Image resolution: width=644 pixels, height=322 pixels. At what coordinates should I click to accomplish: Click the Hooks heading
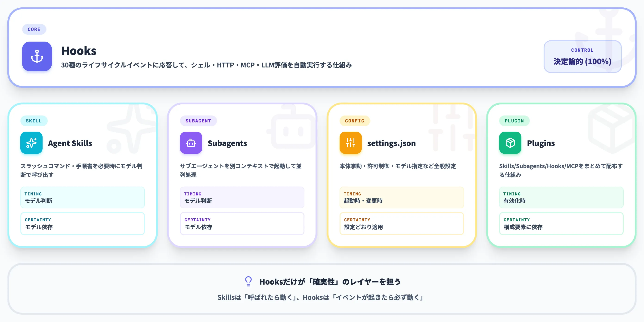coord(79,51)
